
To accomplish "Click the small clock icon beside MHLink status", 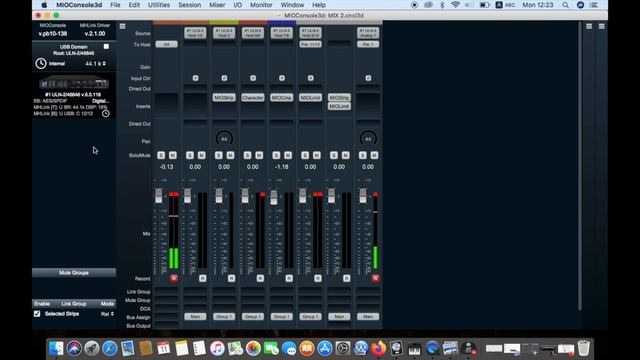I will tap(106, 113).
